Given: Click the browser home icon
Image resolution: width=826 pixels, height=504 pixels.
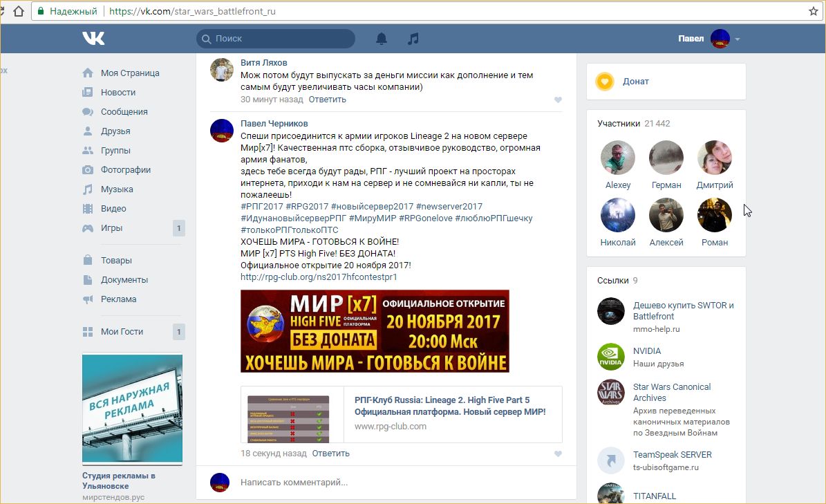Looking at the screenshot, I should click(19, 12).
